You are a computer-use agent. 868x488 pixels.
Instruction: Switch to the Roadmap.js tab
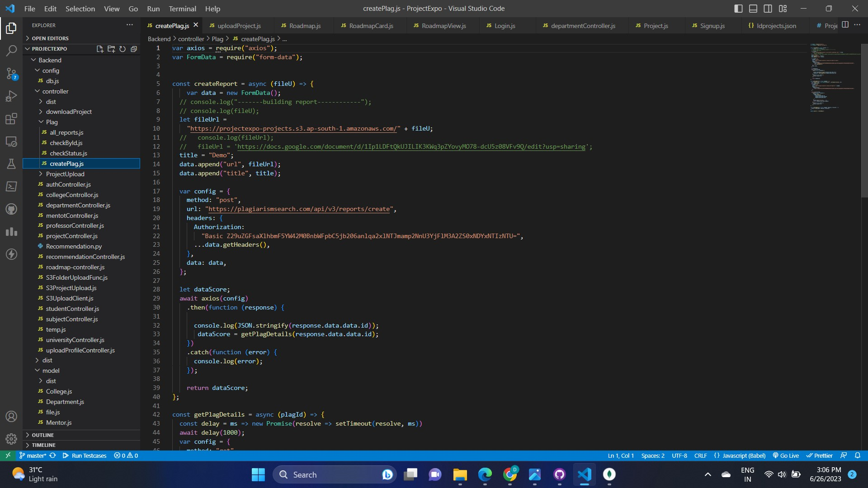coord(305,26)
